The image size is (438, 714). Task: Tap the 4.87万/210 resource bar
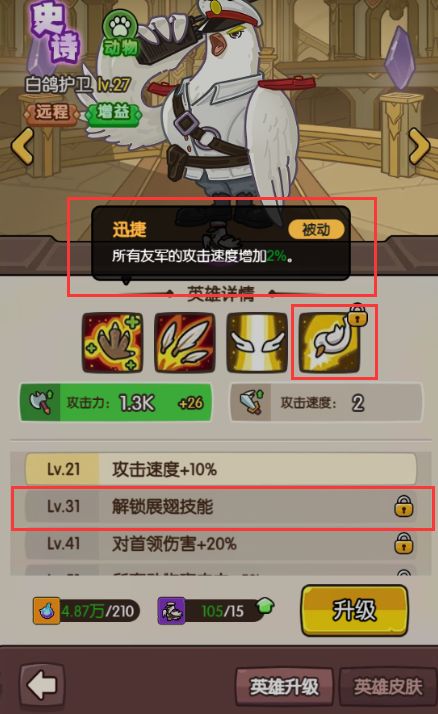86,610
